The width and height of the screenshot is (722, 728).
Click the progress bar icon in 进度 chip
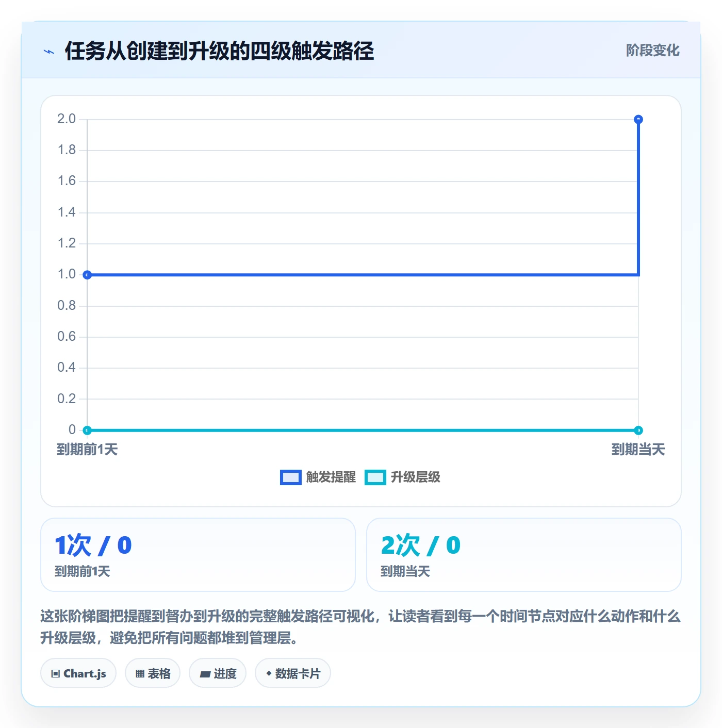[205, 674]
